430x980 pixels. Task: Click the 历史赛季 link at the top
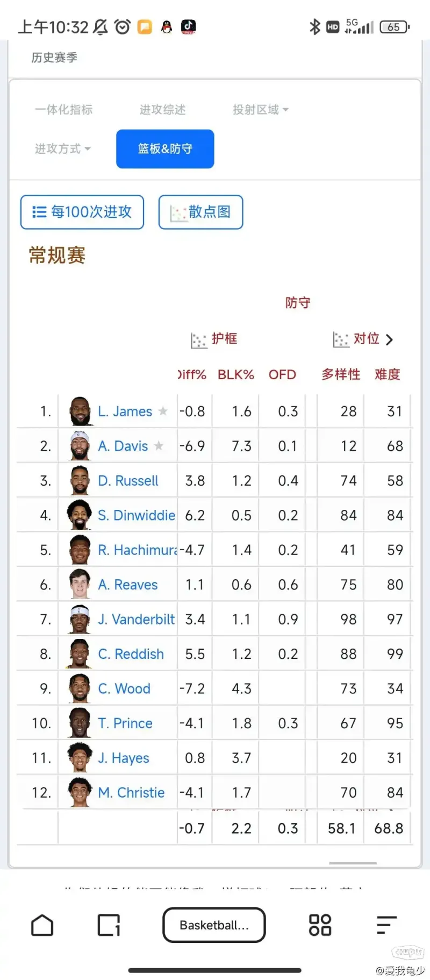point(54,58)
